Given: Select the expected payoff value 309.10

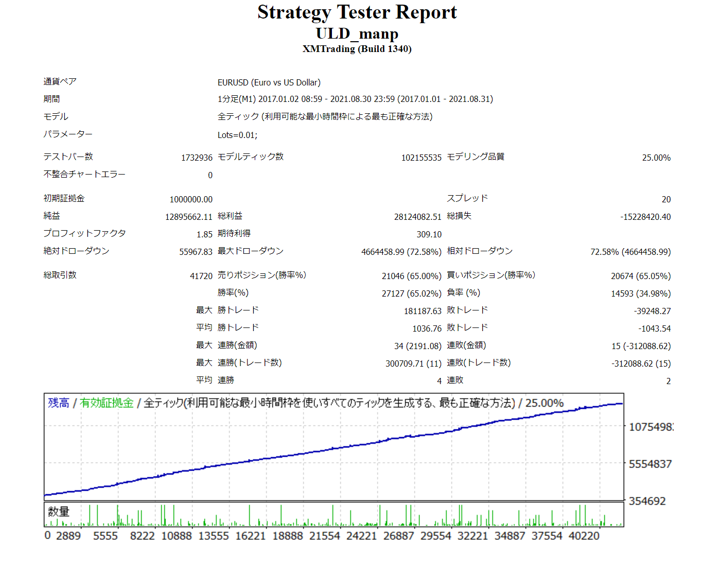Looking at the screenshot, I should click(x=429, y=234).
